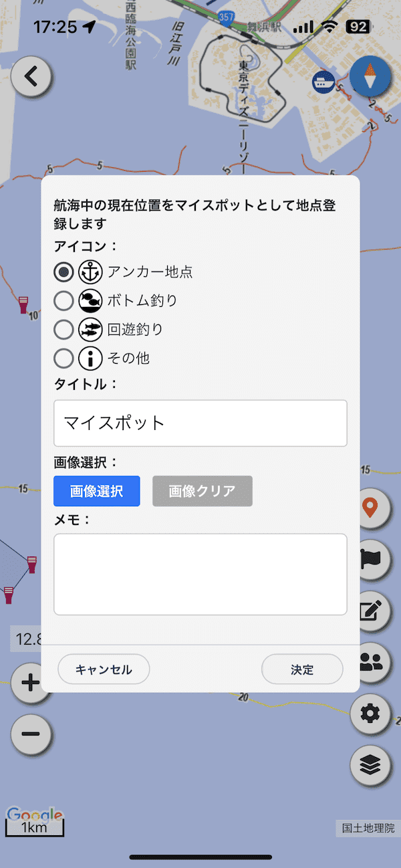Tap the orange location pin button
Screen dimensions: 401x868
(370, 508)
